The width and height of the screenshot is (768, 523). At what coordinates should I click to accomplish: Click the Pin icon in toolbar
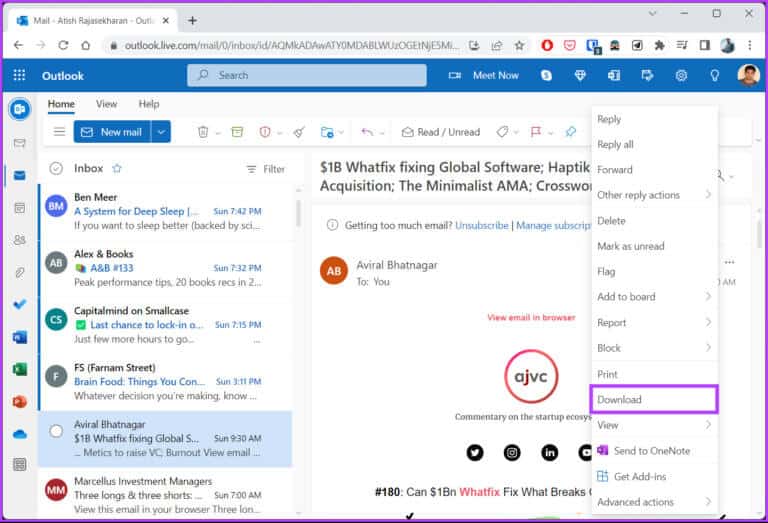point(570,132)
